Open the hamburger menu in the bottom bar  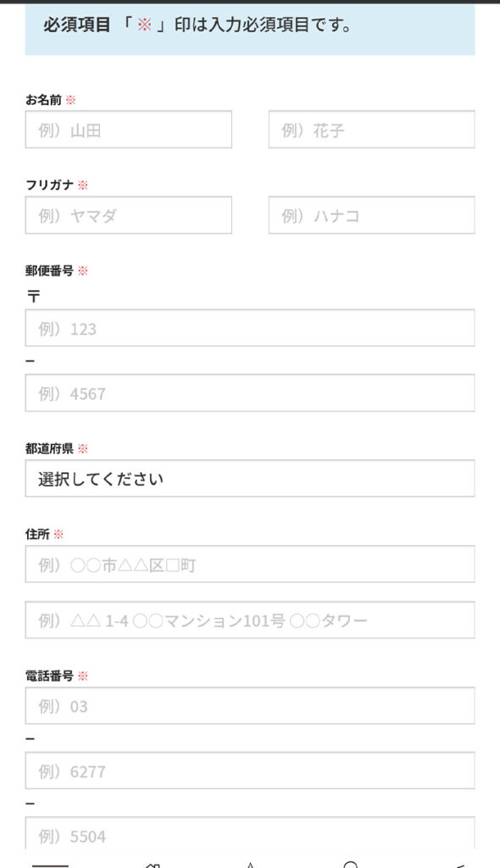click(51, 863)
